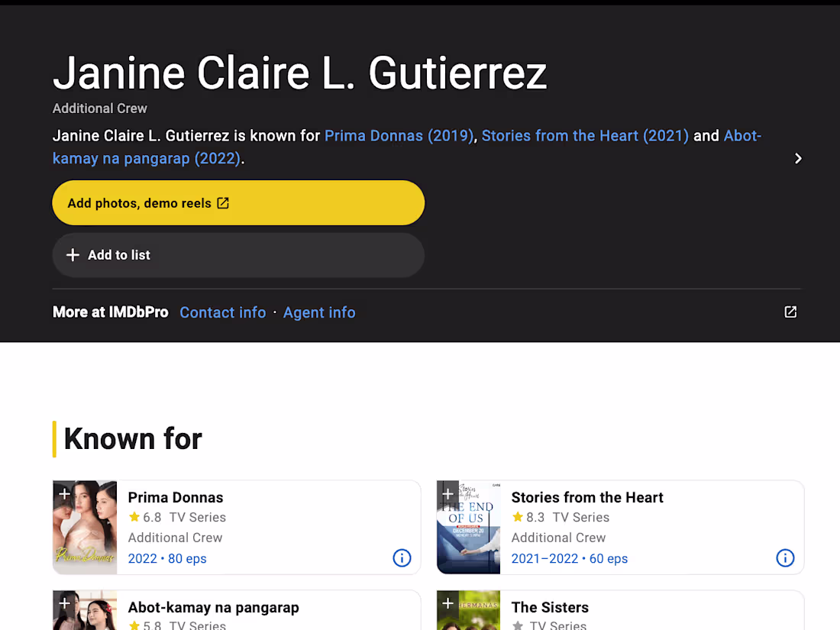The width and height of the screenshot is (840, 630).
Task: Open the Stories from the Heart (2021) link
Action: (x=585, y=135)
